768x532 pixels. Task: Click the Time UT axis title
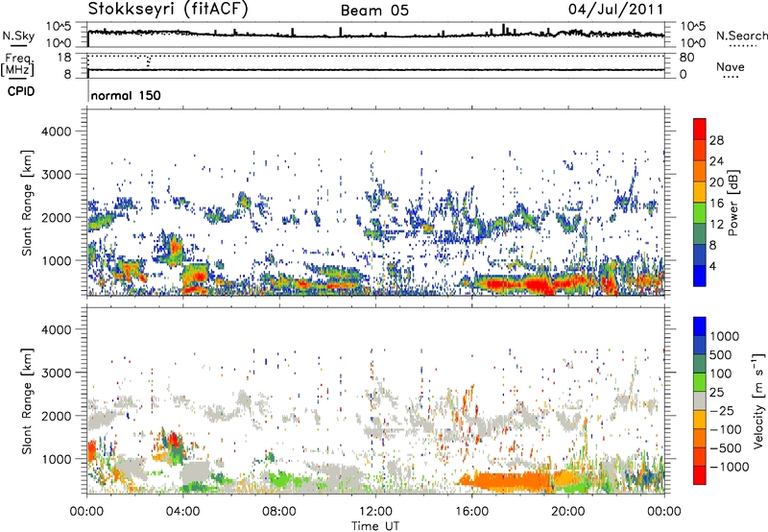375,526
